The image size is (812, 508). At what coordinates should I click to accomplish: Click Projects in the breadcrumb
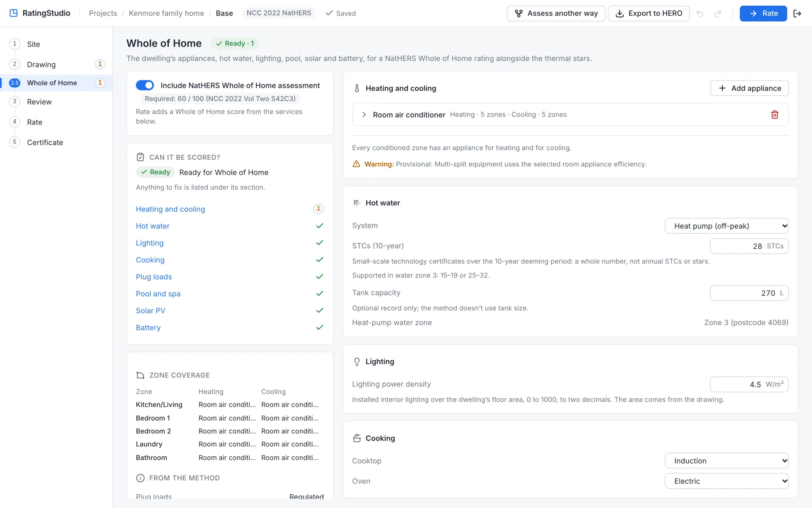point(103,13)
